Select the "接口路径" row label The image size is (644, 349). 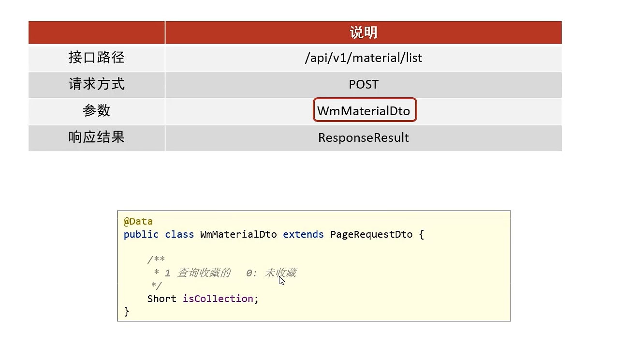tap(97, 58)
